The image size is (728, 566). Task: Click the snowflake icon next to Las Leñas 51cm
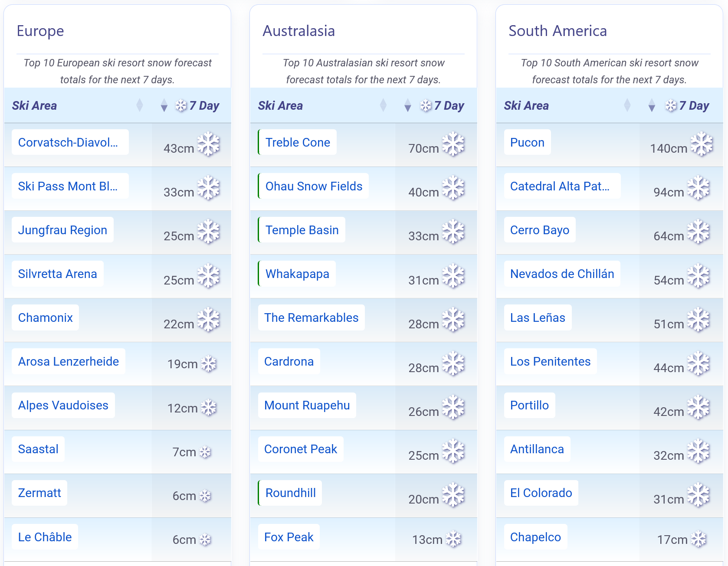click(698, 320)
